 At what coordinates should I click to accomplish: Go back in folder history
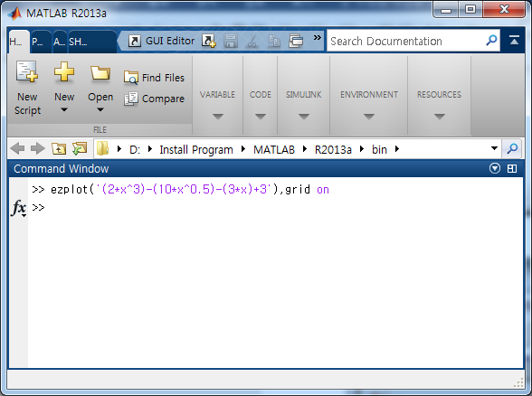click(17, 148)
